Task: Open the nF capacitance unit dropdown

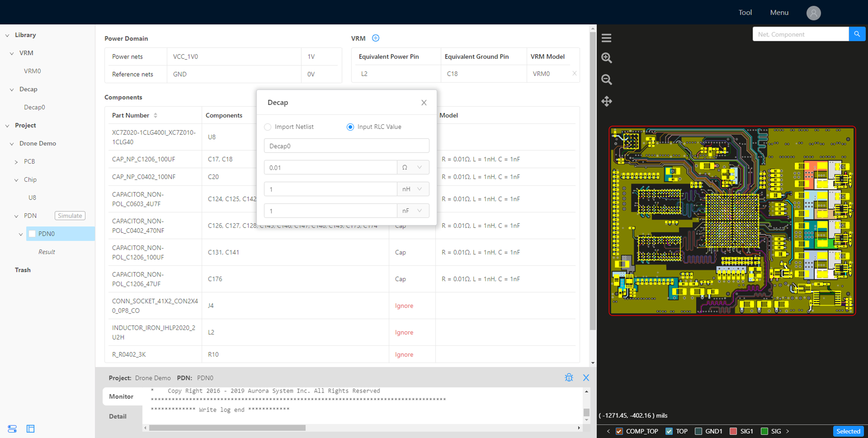Action: 413,211
